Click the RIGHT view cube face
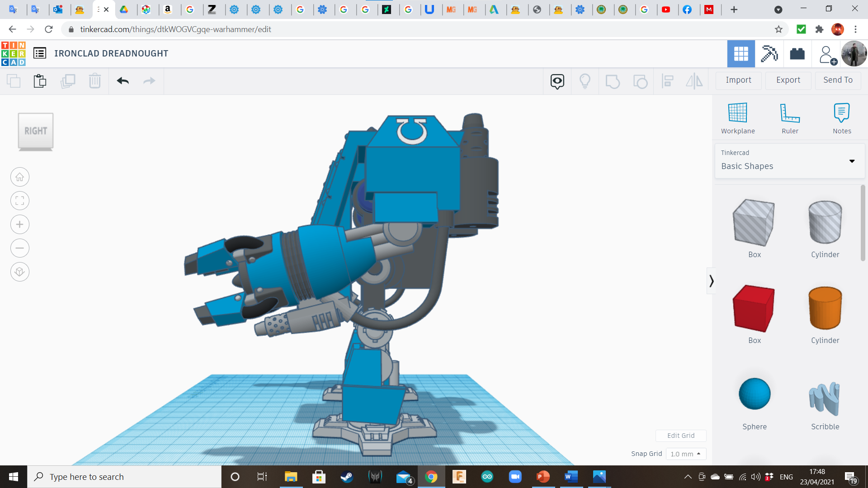Viewport: 868px width, 488px height. pyautogui.click(x=36, y=131)
